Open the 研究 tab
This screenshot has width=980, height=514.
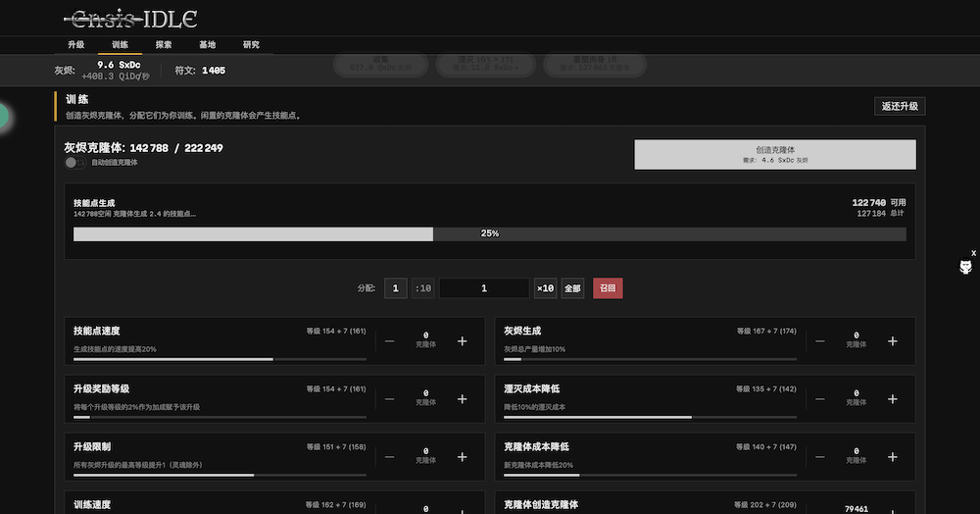click(x=252, y=45)
